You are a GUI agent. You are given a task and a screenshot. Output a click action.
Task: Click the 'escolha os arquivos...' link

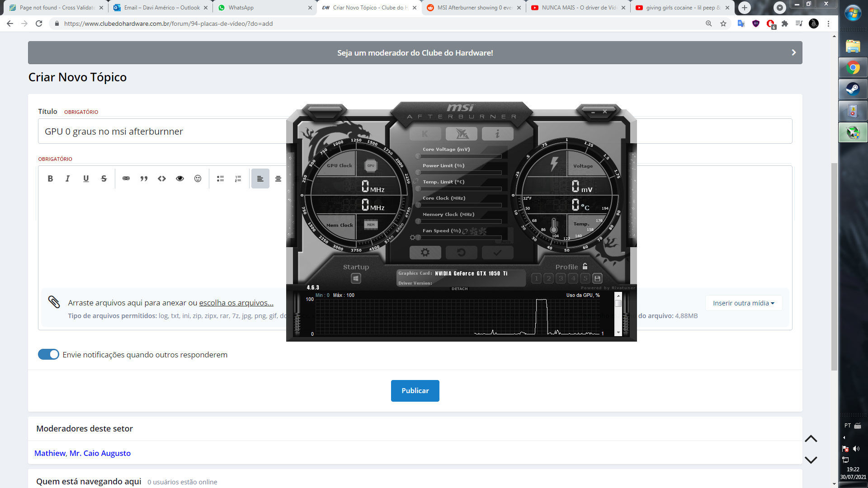pyautogui.click(x=236, y=303)
